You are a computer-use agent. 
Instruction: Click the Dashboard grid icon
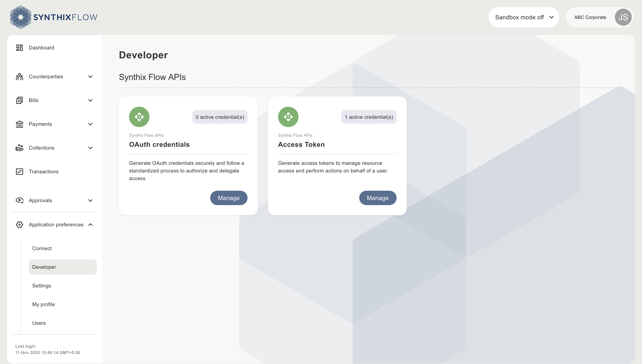click(x=20, y=48)
